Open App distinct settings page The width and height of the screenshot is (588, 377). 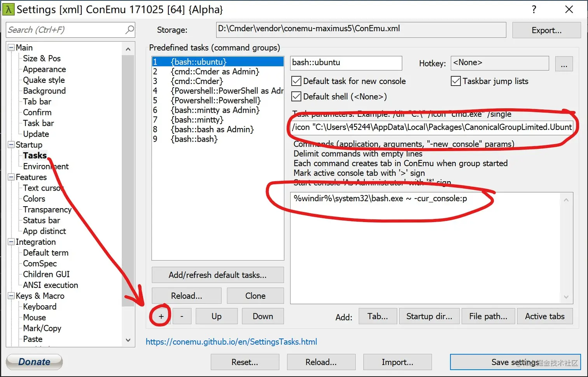coord(44,231)
